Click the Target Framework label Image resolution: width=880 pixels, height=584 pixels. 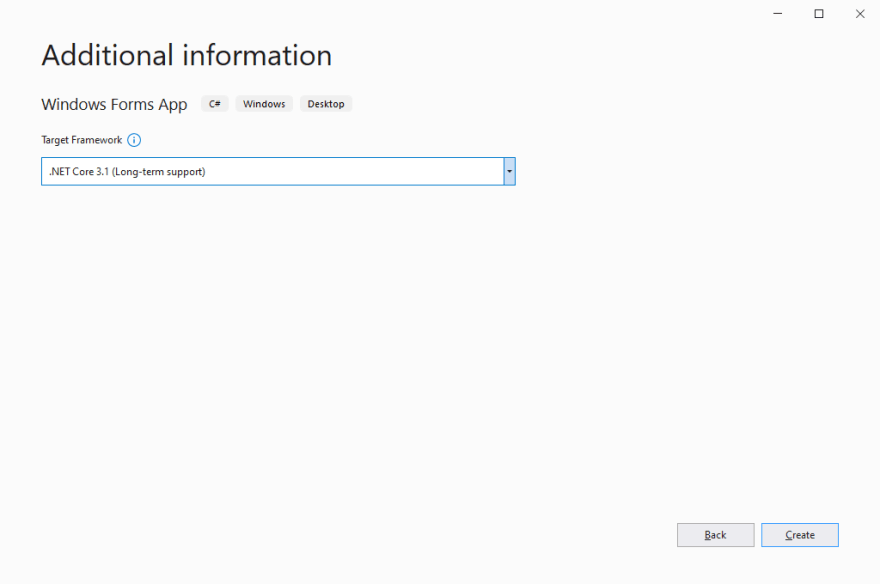[81, 140]
